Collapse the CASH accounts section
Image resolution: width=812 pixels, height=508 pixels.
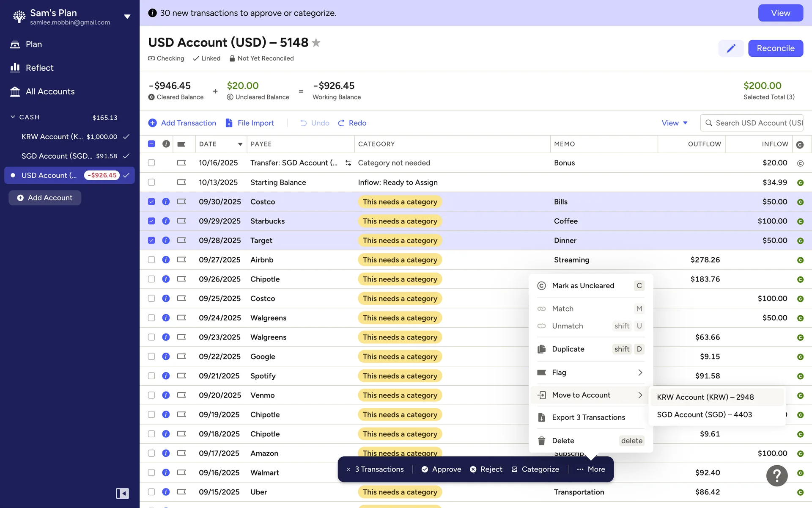tap(13, 117)
